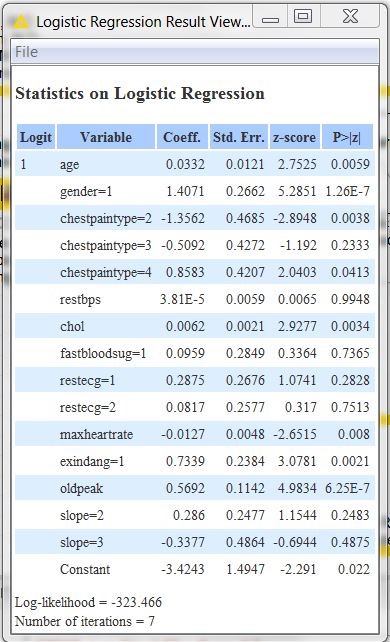Select the age variable cell
The width and height of the screenshot is (390, 642).
click(70, 165)
